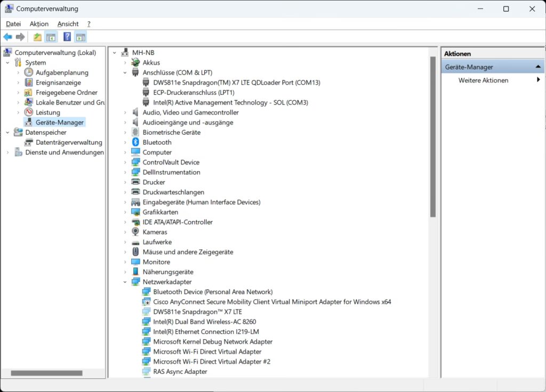This screenshot has height=392, width=546.
Task: Click the Kameras webcam icon
Action: pyautogui.click(x=135, y=232)
